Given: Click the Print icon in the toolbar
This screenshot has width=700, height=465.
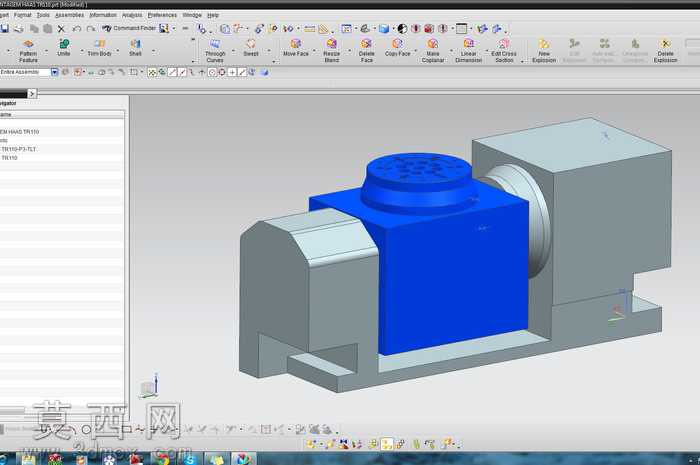Looking at the screenshot, I should click(18, 29).
